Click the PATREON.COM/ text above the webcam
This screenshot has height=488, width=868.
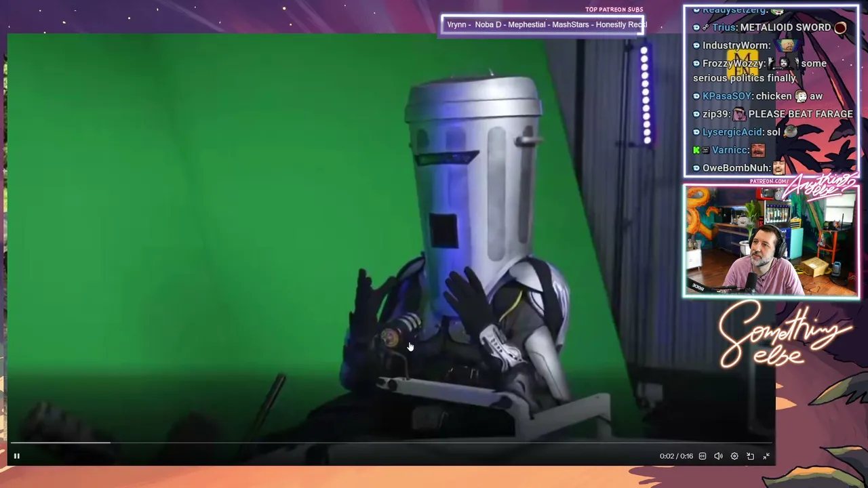(769, 182)
